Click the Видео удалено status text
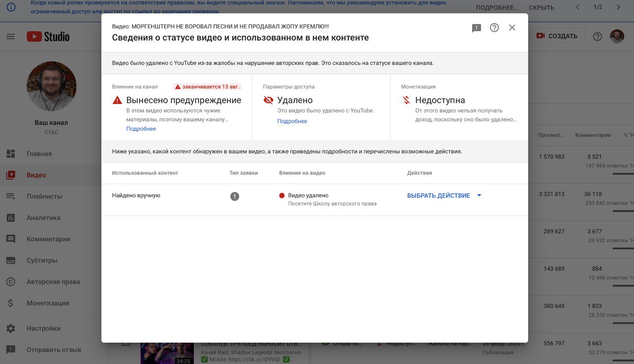The image size is (634, 364). [x=308, y=196]
